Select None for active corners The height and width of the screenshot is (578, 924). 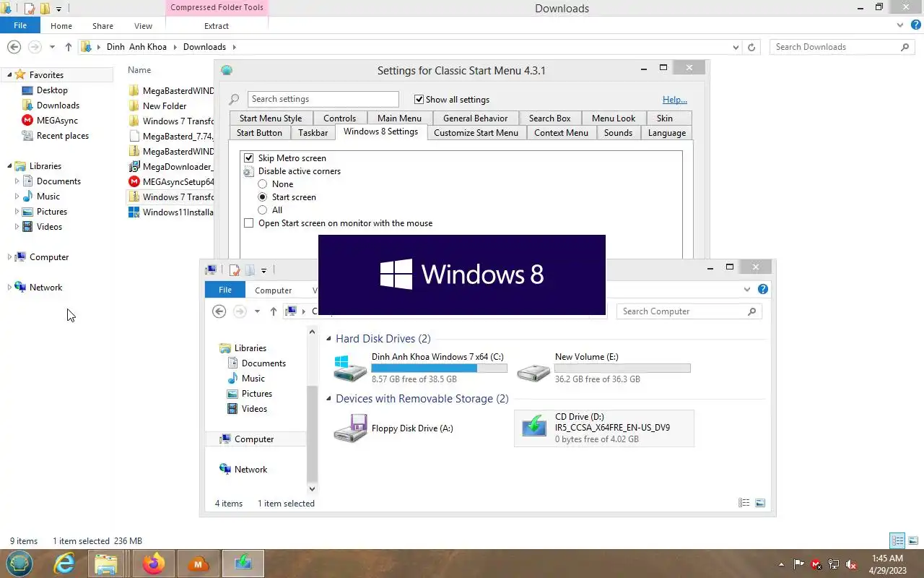point(263,184)
